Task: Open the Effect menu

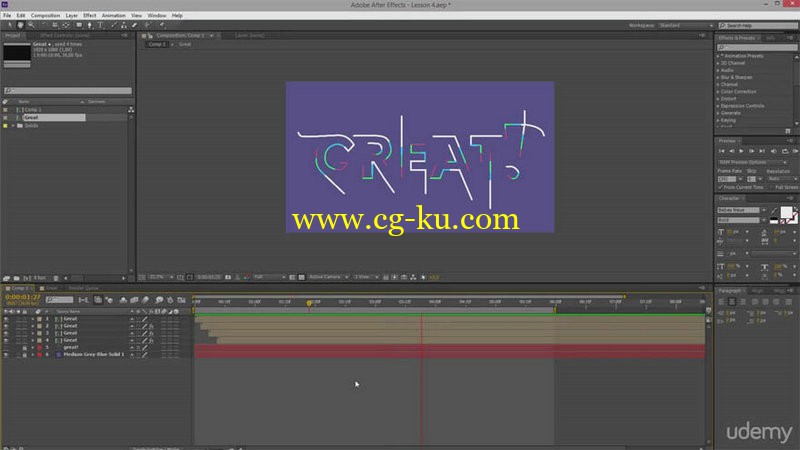Action: pyautogui.click(x=90, y=15)
